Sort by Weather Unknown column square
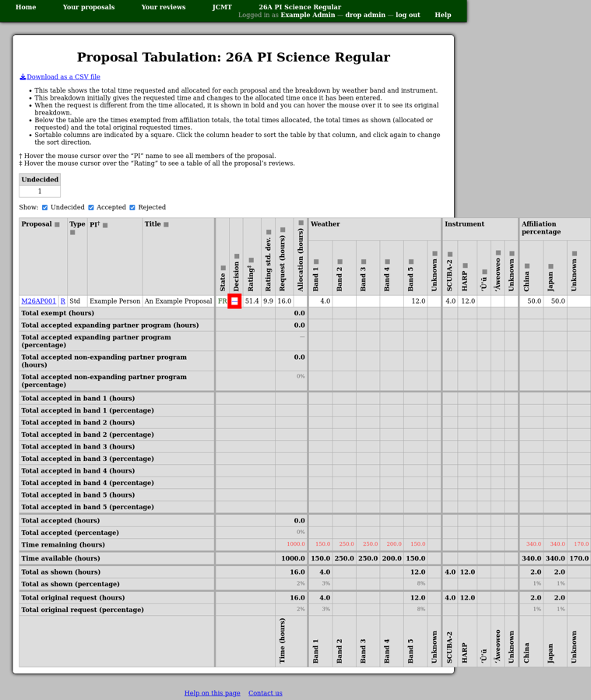 click(x=434, y=254)
